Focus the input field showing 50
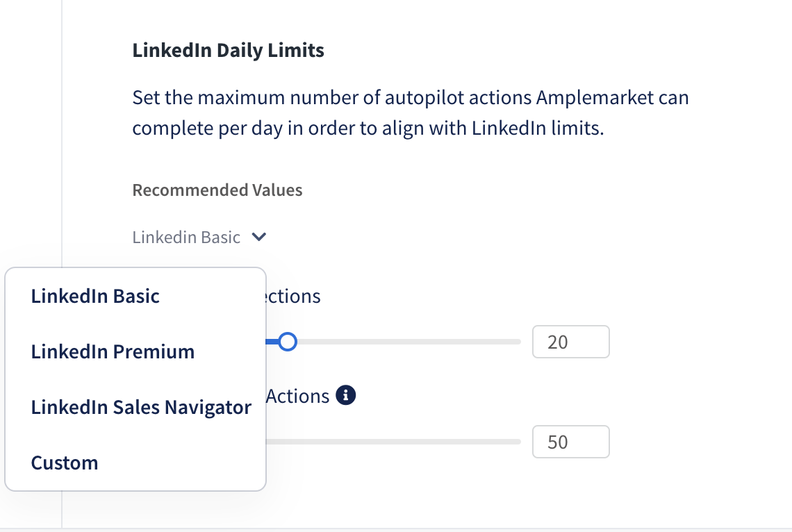Image resolution: width=792 pixels, height=532 pixels. (x=571, y=442)
